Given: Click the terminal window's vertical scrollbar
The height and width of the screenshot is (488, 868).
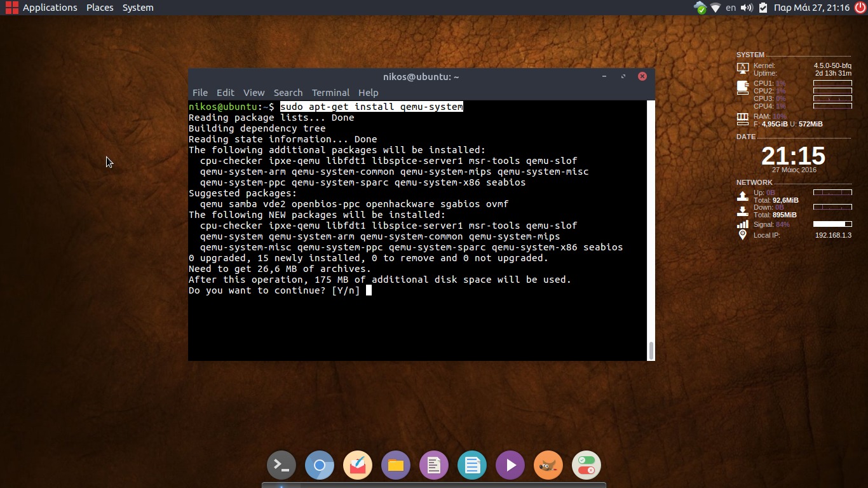Looking at the screenshot, I should 651,349.
